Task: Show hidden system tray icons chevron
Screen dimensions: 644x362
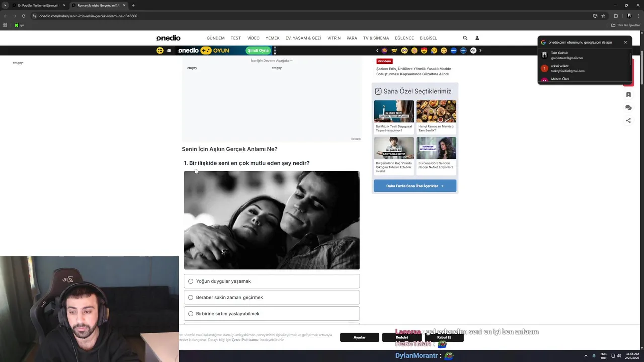Action: (586, 356)
